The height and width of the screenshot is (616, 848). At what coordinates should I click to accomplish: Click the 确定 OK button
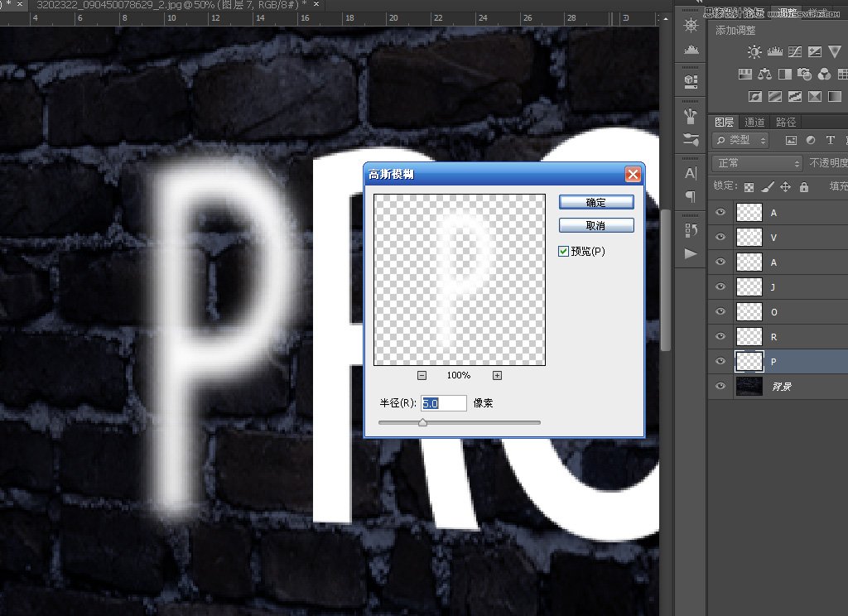point(595,201)
